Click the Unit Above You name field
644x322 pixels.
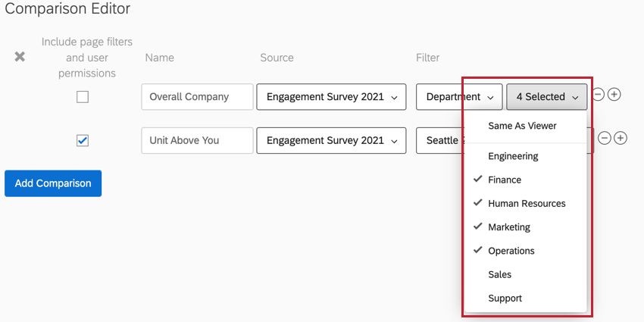(x=197, y=140)
